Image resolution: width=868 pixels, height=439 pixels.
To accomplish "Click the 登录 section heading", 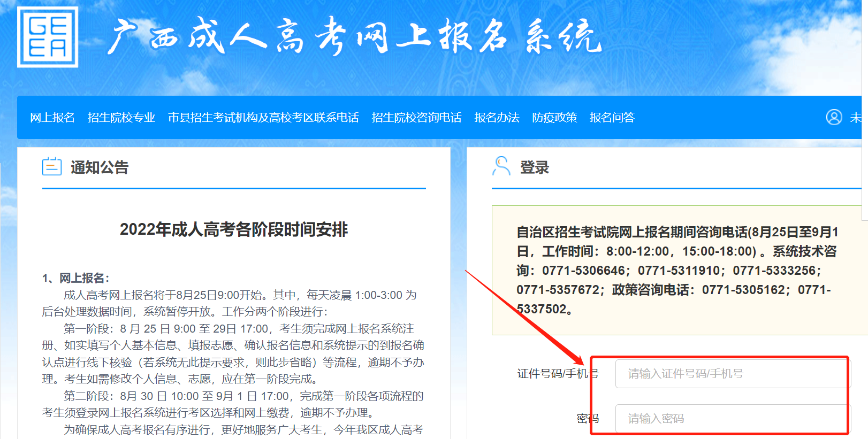I will 535,167.
